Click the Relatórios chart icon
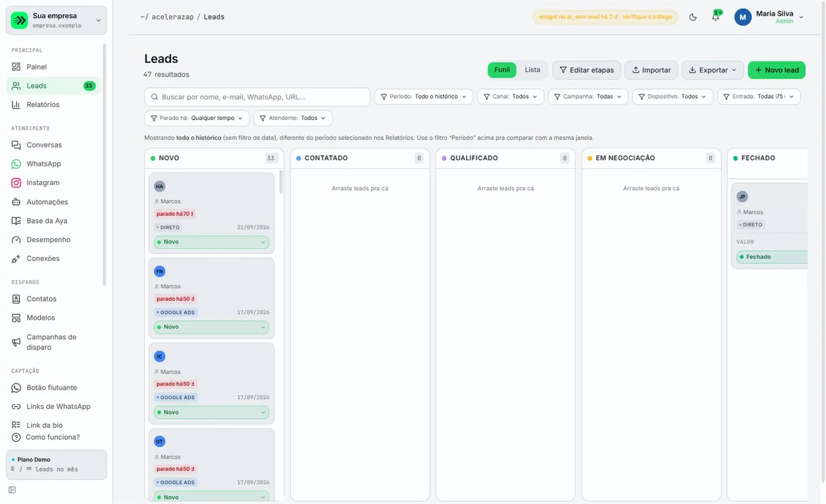The width and height of the screenshot is (826, 504). 17,104
